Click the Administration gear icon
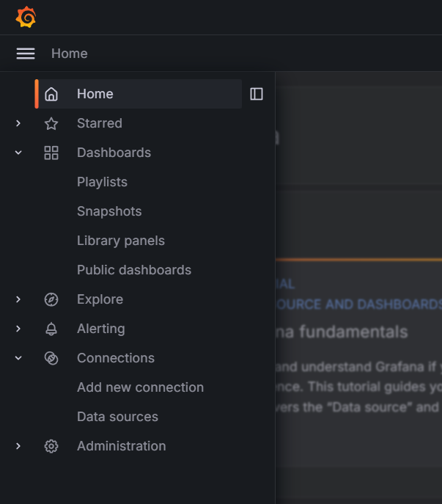The width and height of the screenshot is (442, 504). (51, 446)
